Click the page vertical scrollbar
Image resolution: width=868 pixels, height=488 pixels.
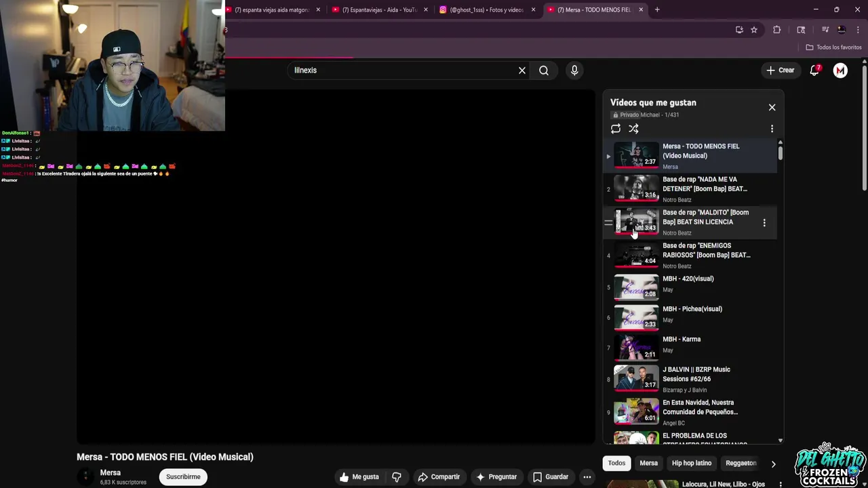[x=865, y=129]
